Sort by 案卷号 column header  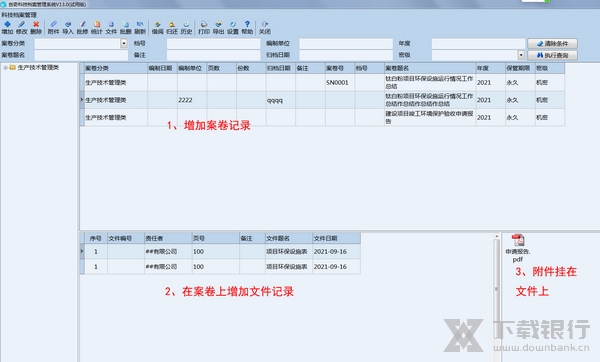[340, 68]
